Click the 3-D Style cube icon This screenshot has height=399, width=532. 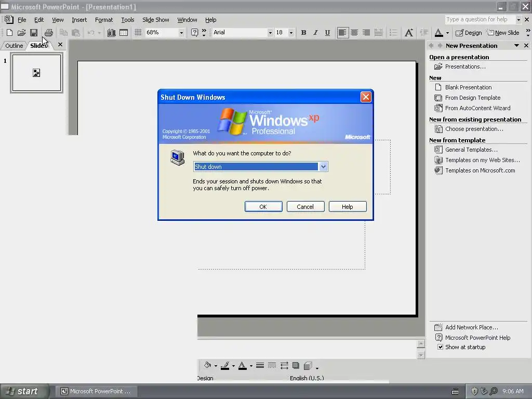click(308, 365)
